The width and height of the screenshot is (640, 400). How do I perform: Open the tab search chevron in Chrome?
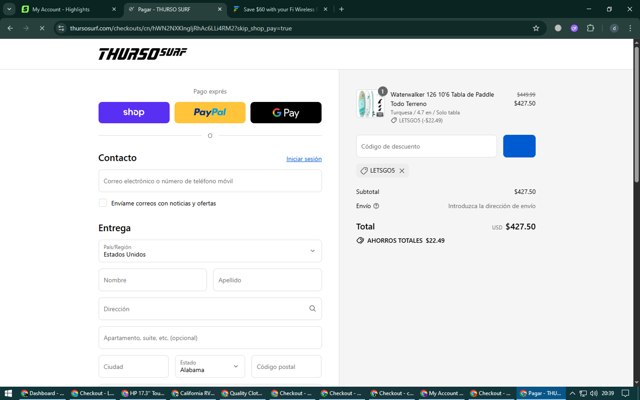coord(9,9)
